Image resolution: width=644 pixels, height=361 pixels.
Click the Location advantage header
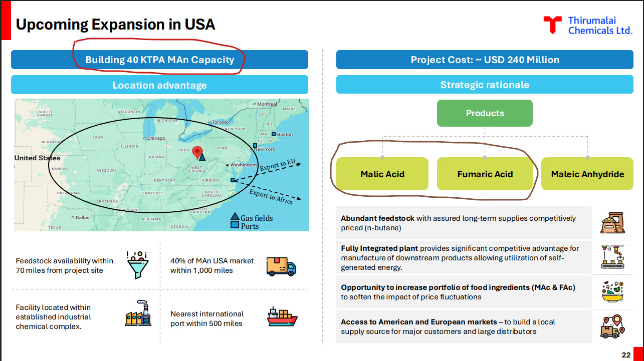159,85
